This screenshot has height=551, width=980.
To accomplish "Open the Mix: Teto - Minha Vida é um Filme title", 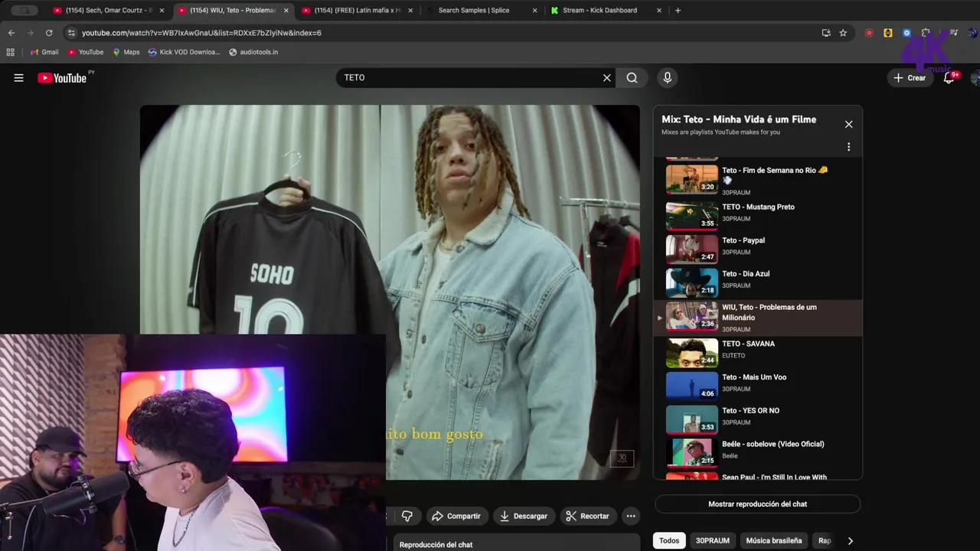I will pos(739,119).
